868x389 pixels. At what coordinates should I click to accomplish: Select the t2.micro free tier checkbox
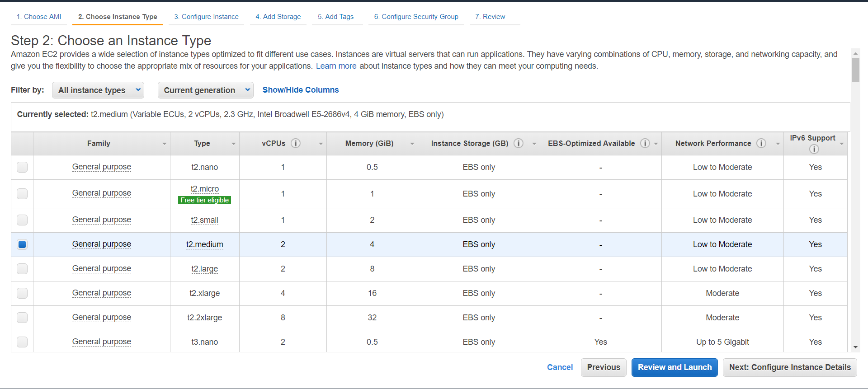pyautogui.click(x=22, y=194)
